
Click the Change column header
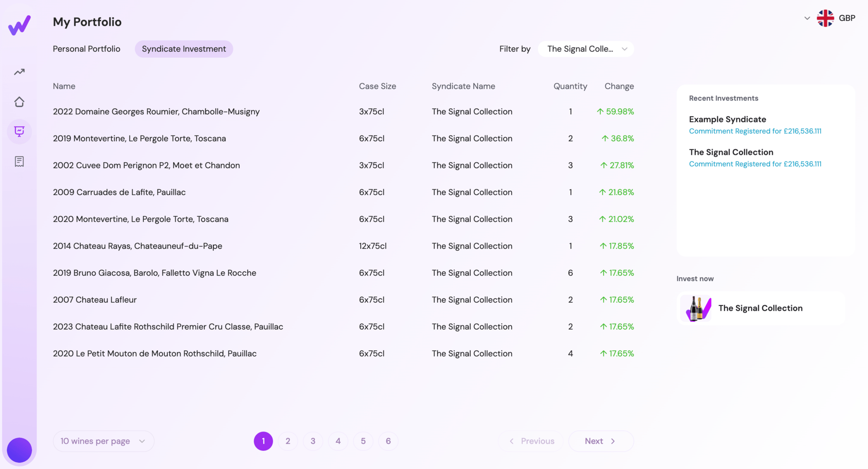click(619, 86)
